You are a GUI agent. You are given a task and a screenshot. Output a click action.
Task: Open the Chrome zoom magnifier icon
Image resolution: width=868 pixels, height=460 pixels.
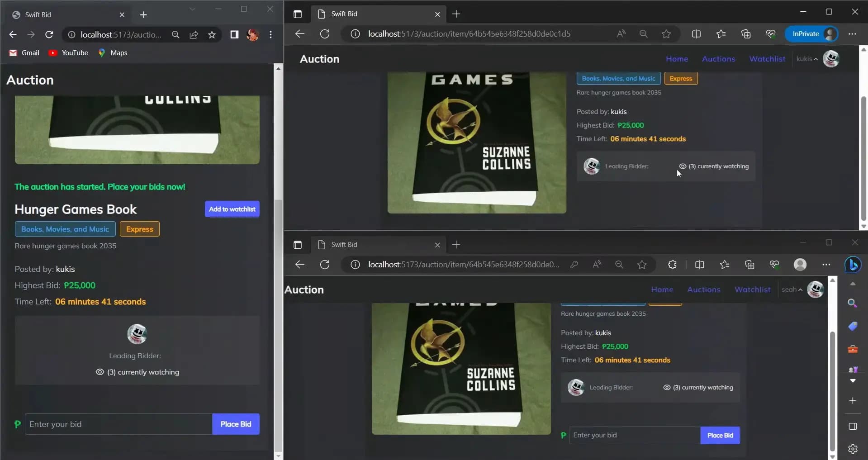pos(175,34)
